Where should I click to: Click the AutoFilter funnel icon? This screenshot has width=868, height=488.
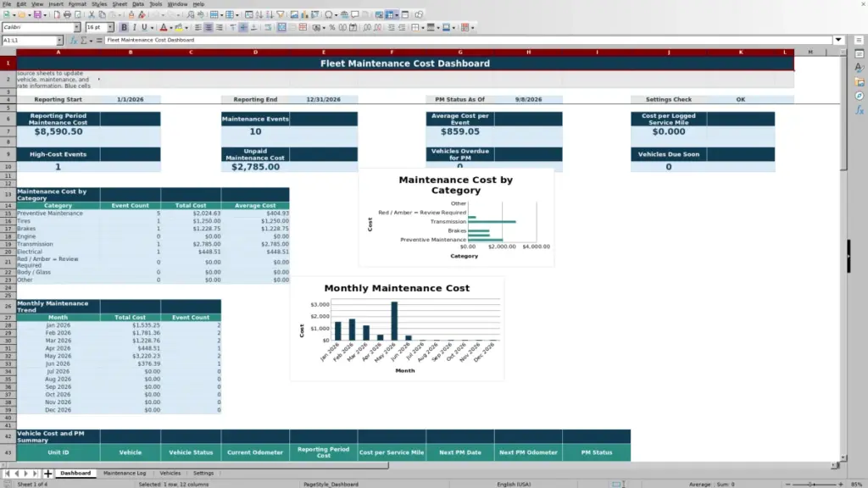tap(281, 14)
